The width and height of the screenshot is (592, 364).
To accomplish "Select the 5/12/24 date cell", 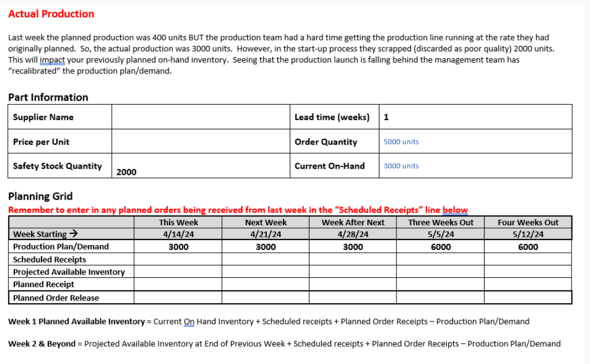I will pyautogui.click(x=527, y=234).
